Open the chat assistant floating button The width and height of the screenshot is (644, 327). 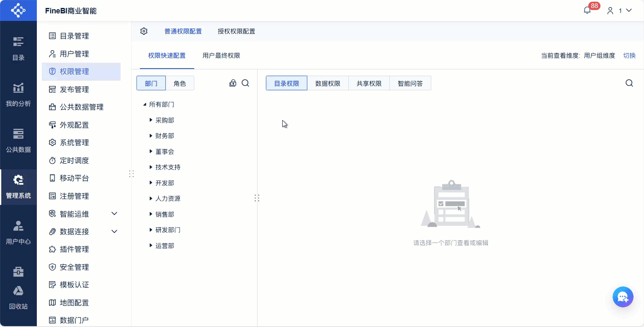[623, 297]
